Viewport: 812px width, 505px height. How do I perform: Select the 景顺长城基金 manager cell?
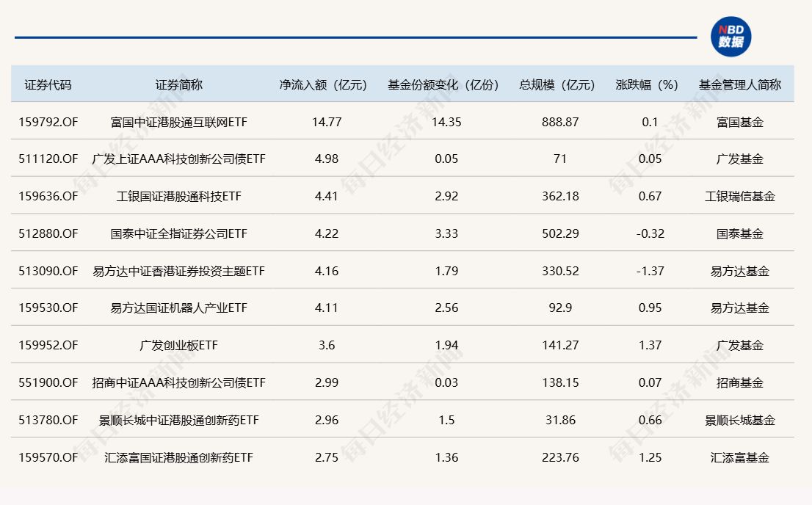(739, 420)
